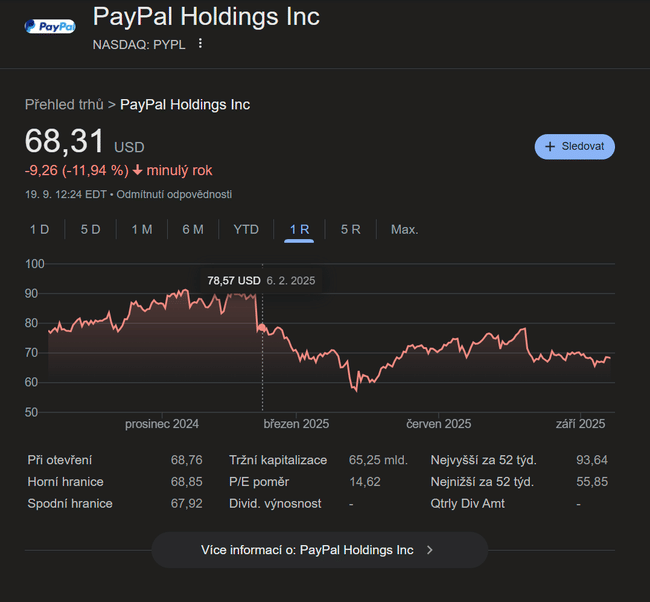Open the three-dot options menu
Viewport: 650px width, 602px height.
(200, 44)
